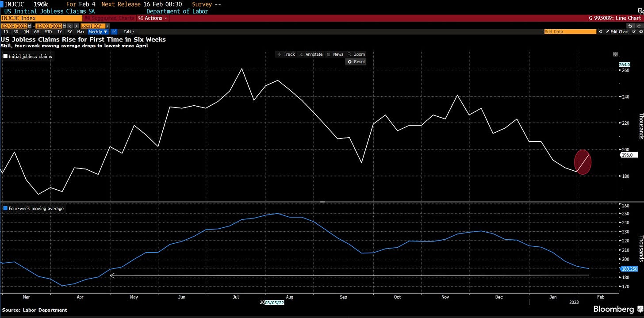
Task: Select the 1D range tab
Action: [6, 32]
